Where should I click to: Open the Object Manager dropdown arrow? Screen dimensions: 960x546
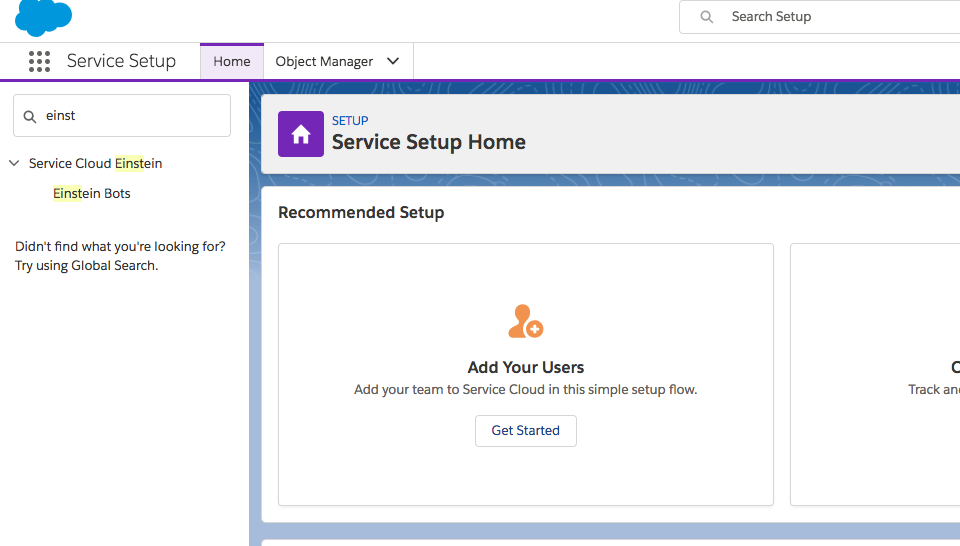click(393, 61)
